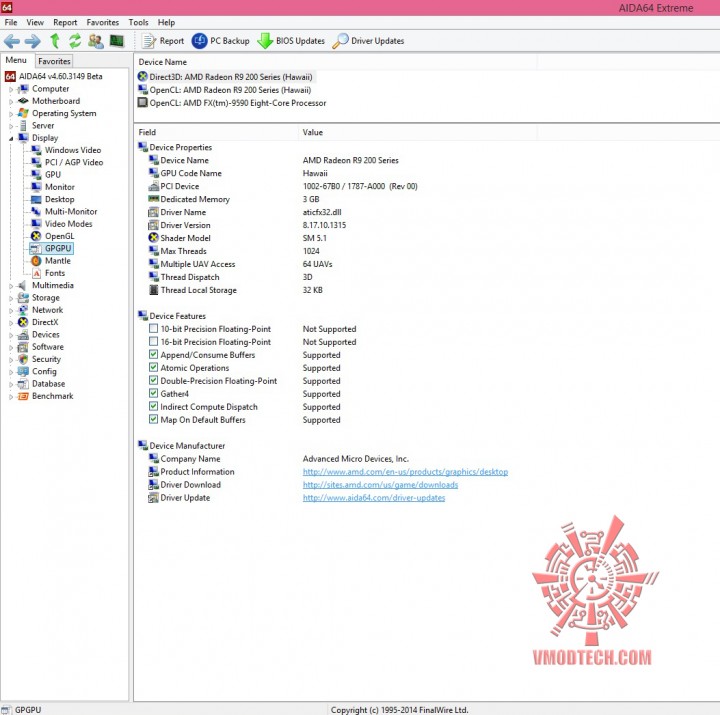Select the Software tree item
The image size is (720, 715).
click(48, 347)
